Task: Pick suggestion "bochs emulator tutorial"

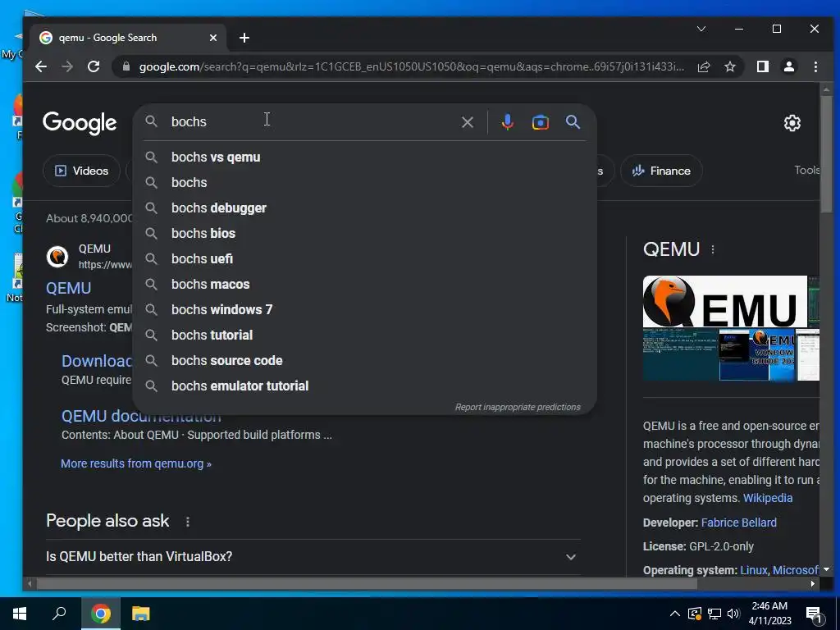Action: tap(364, 386)
